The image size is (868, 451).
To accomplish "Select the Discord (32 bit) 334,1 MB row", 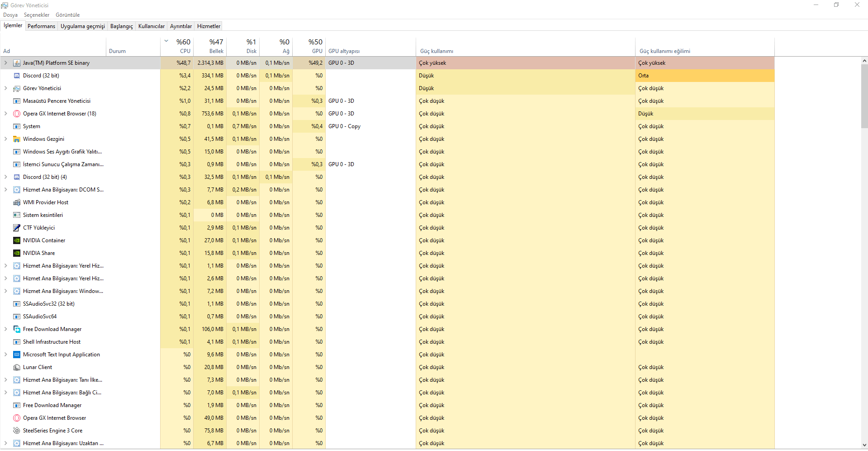I will [388, 76].
